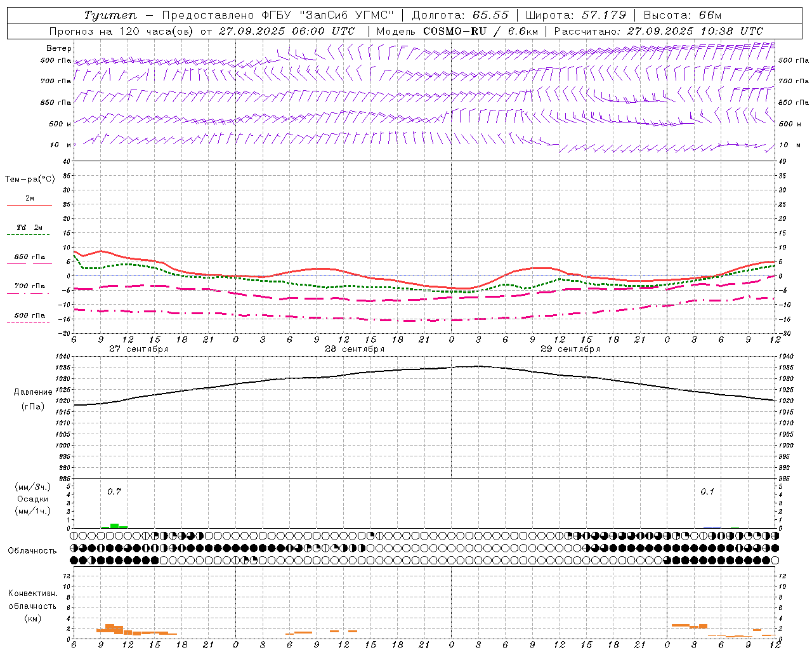812x650 pixels.
Task: Click the "29 сентября" date label
Action: coord(570,349)
